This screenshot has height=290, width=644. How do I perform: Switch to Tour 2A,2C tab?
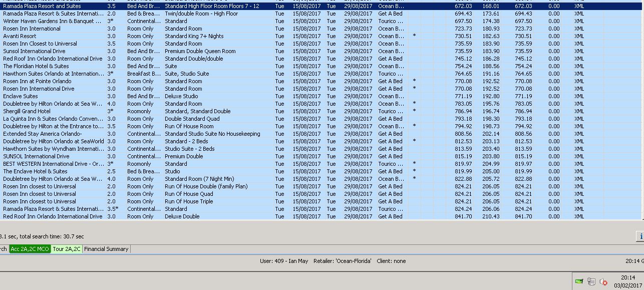pos(67,249)
